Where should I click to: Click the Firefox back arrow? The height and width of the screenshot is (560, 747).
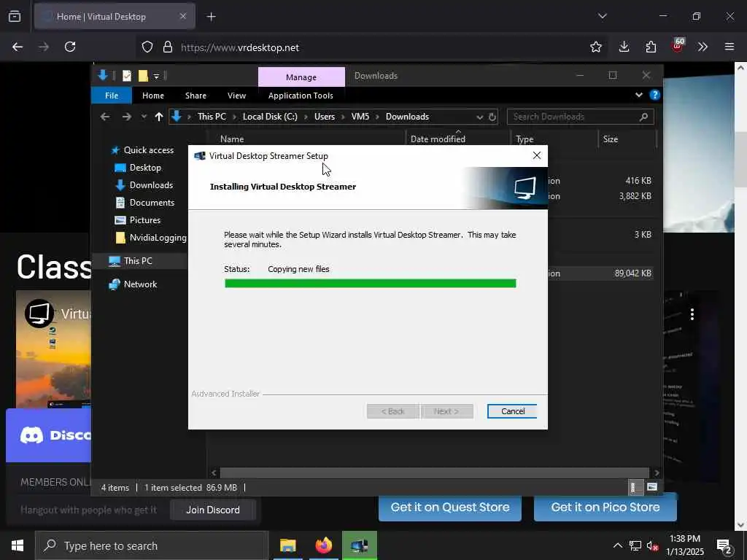[x=18, y=47]
